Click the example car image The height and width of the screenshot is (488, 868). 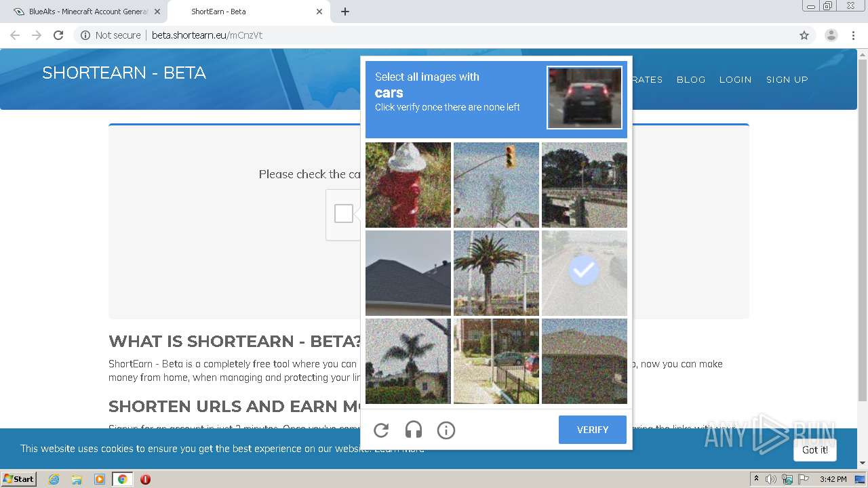pyautogui.click(x=585, y=97)
